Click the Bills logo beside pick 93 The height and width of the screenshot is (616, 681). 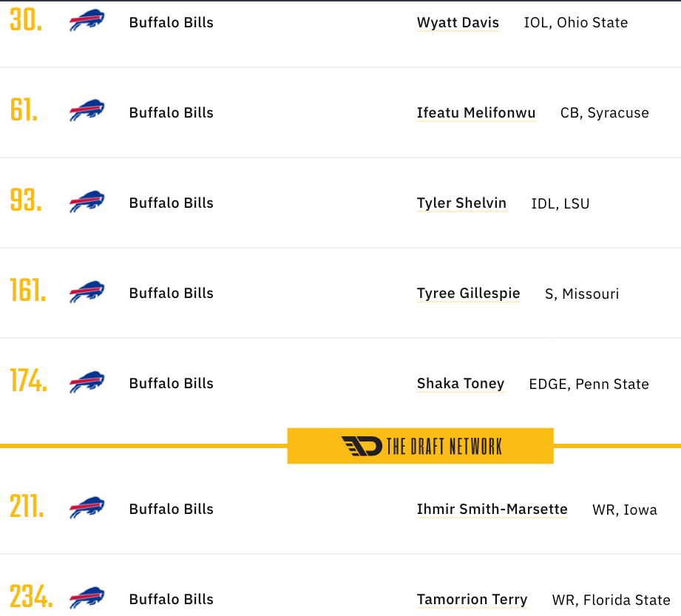coord(87,201)
